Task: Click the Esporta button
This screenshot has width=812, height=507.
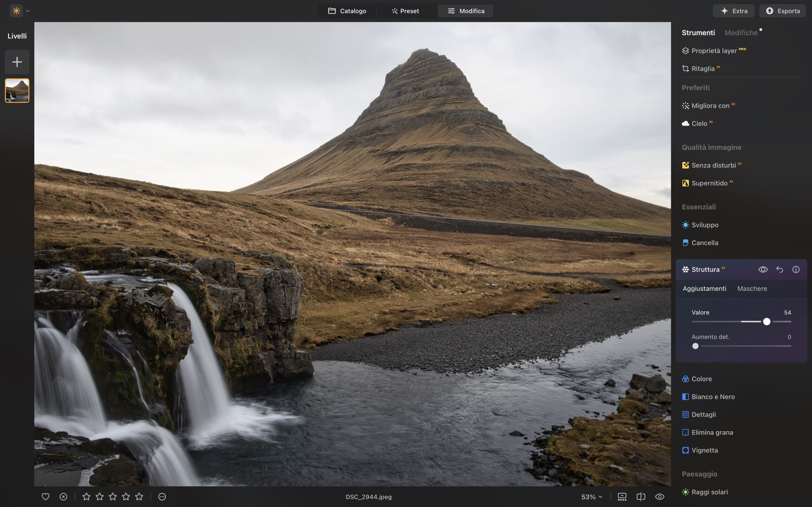Action: 783,11
